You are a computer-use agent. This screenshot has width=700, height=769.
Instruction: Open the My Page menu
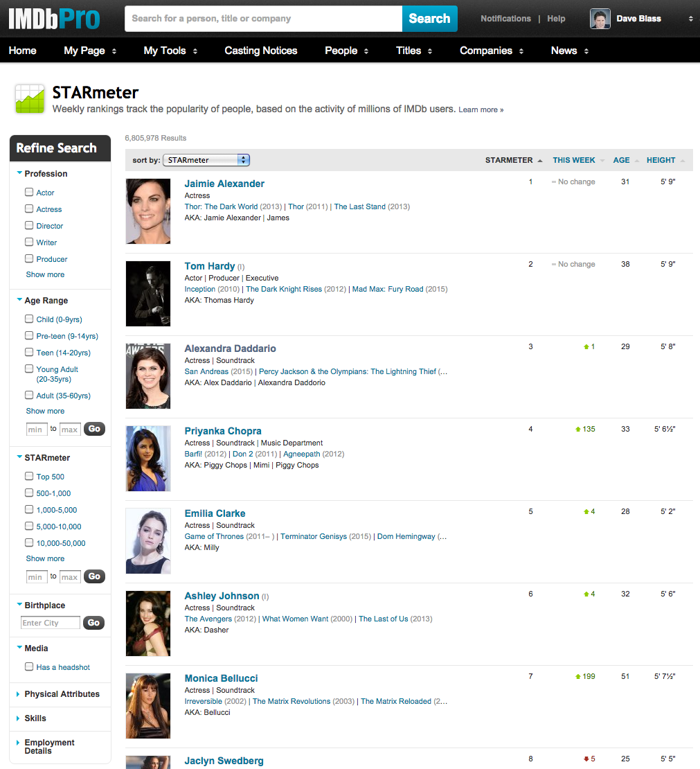click(x=90, y=51)
